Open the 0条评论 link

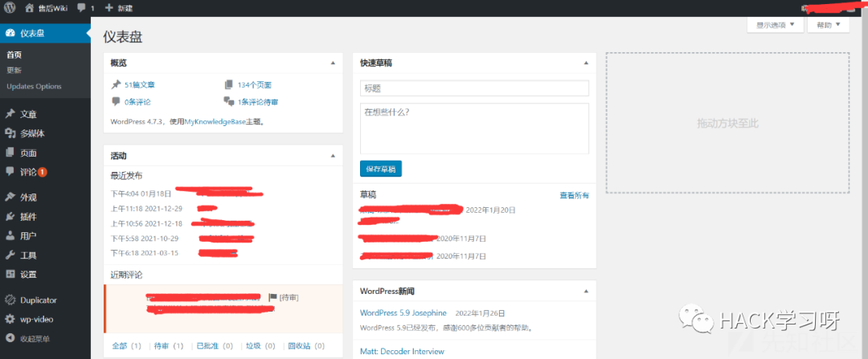click(x=138, y=102)
